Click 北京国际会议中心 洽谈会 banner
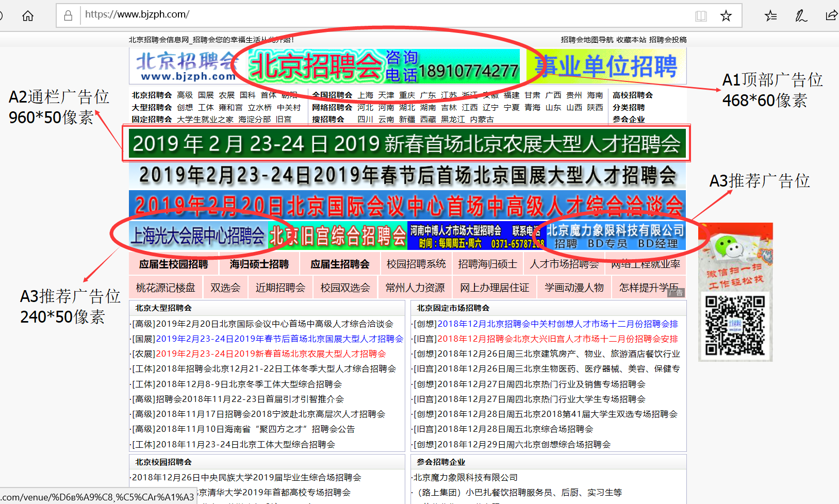The width and height of the screenshot is (839, 504). click(407, 205)
